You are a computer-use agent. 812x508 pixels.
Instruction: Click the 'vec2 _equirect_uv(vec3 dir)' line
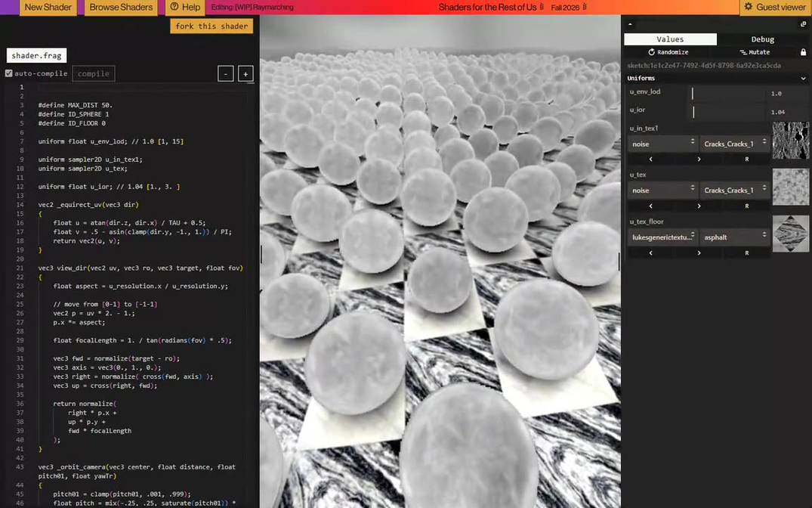coord(88,205)
